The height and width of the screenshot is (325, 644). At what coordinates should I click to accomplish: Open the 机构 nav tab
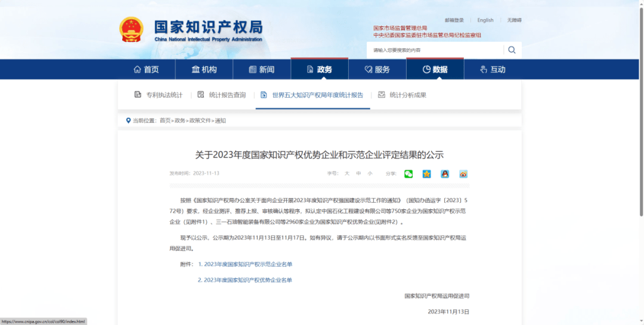(x=204, y=69)
